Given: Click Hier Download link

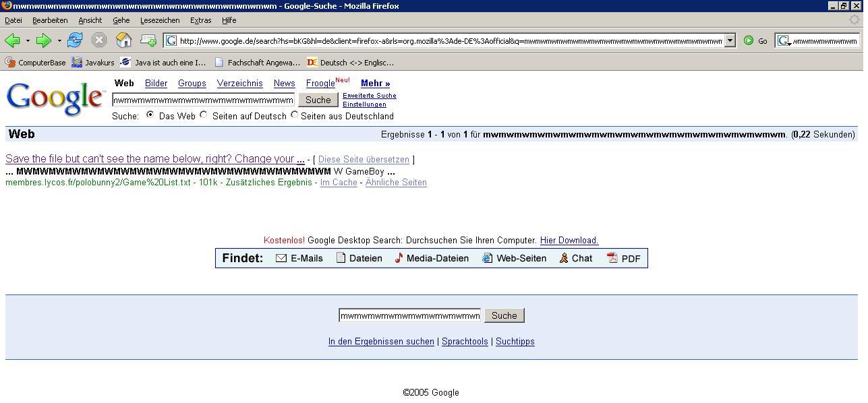Looking at the screenshot, I should click(569, 241).
